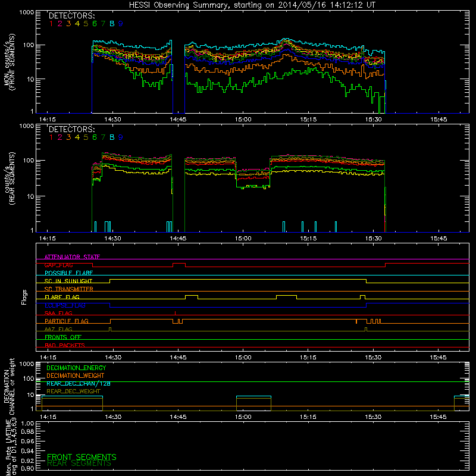The height and width of the screenshot is (476, 476).
Task: Click the FRONT SEGMENTS livetime legend text
Action: pyautogui.click(x=82, y=457)
